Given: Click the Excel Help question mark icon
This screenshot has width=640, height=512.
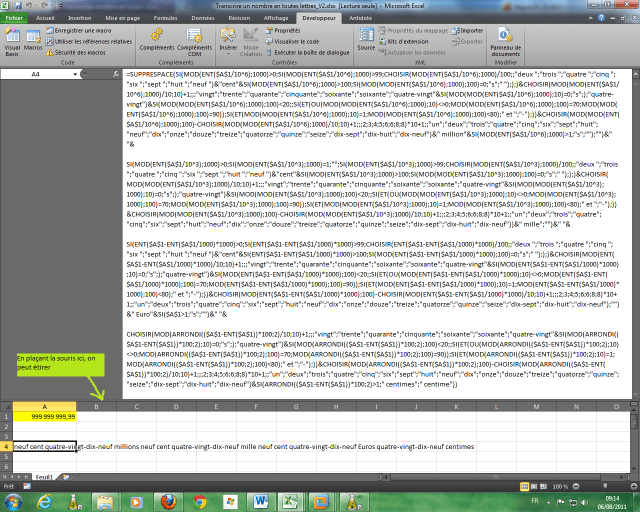Looking at the screenshot, I should [601, 18].
